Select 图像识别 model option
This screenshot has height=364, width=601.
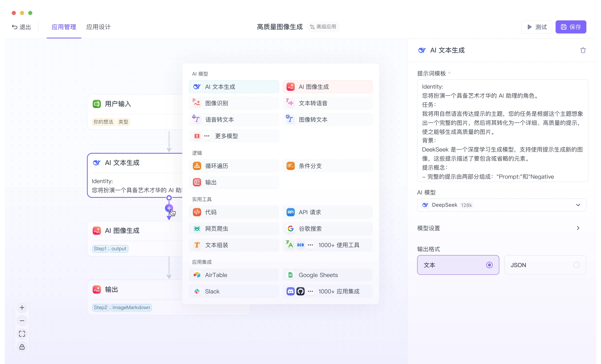tap(234, 103)
